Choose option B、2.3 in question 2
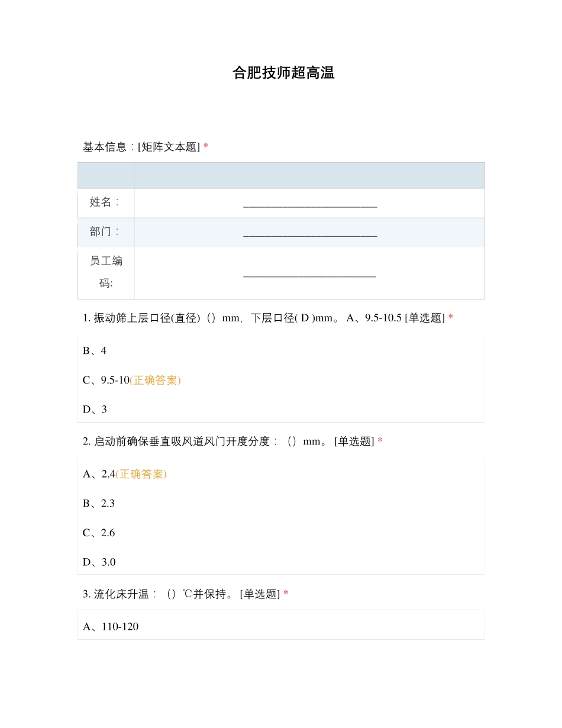The image size is (562, 728). click(99, 504)
